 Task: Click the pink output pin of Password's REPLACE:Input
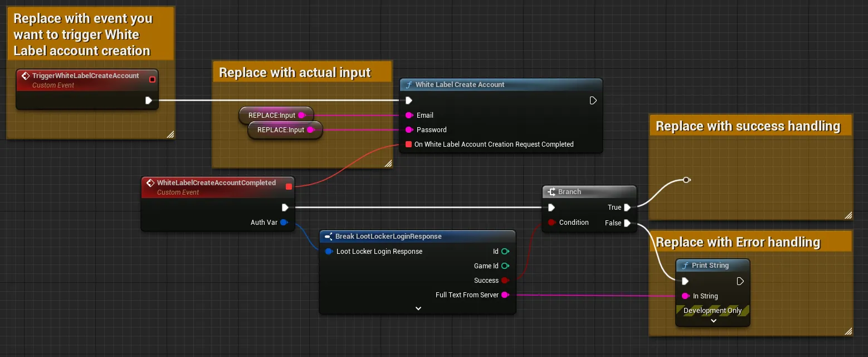[310, 130]
